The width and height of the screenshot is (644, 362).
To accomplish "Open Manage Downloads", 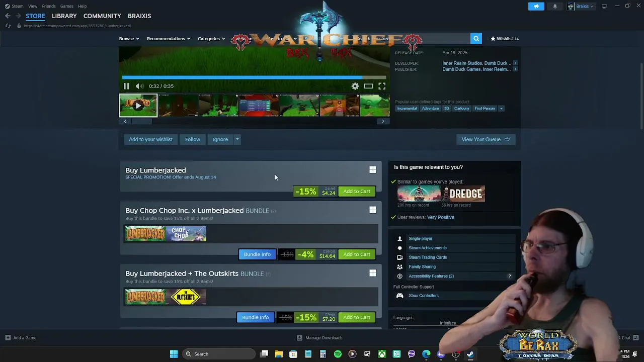I will click(319, 338).
